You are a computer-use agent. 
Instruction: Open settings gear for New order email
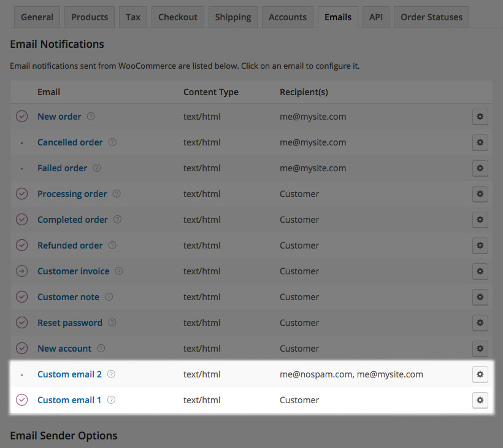pyautogui.click(x=480, y=117)
